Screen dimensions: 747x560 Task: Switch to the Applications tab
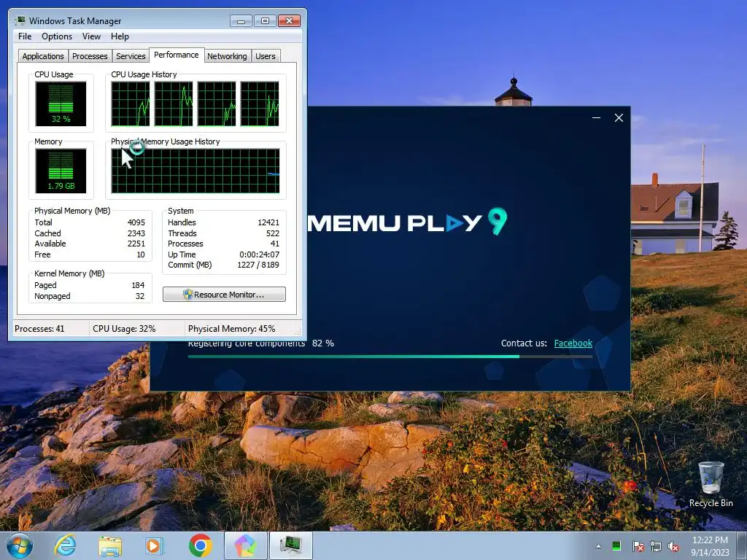(43, 56)
